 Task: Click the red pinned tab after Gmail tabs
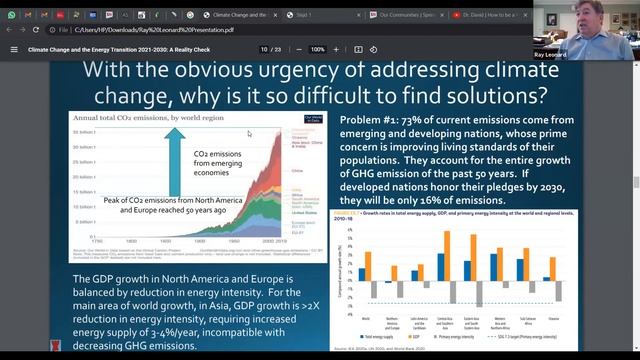pos(60,15)
